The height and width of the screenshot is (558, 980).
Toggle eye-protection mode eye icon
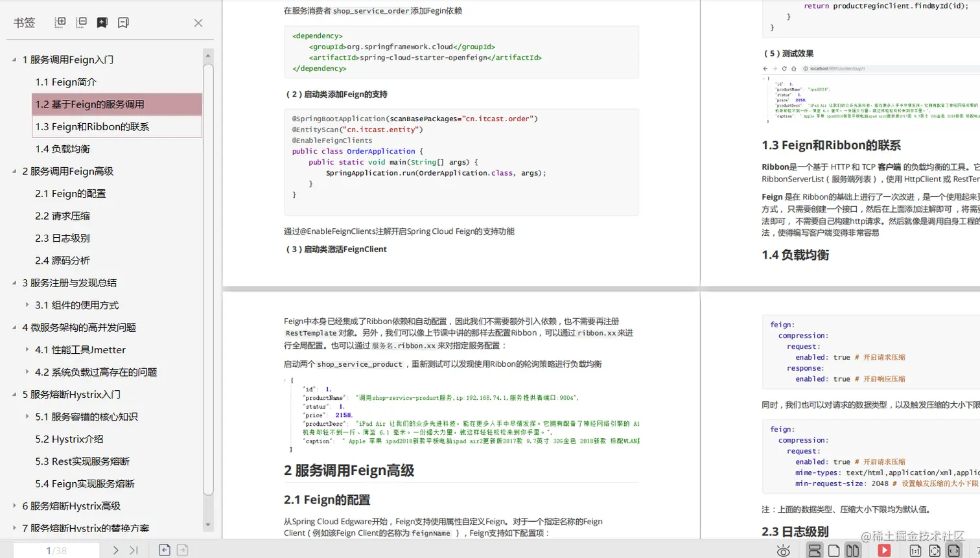pyautogui.click(x=784, y=551)
